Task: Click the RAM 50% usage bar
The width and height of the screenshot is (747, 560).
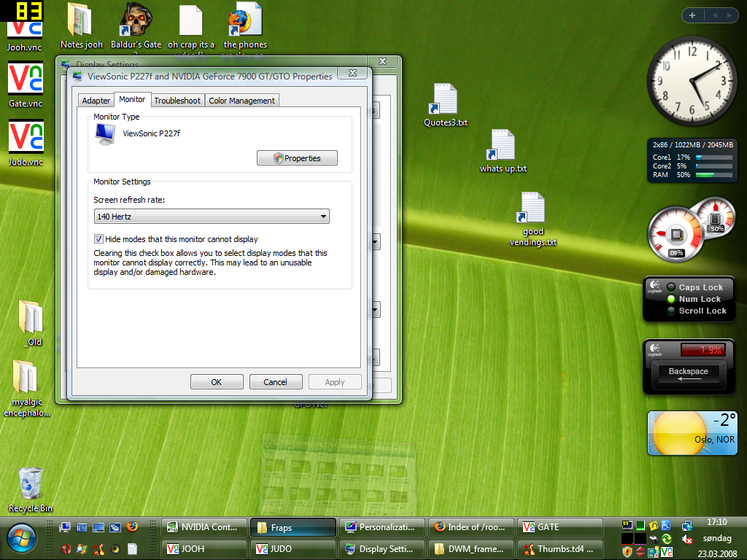Action: coord(713,175)
